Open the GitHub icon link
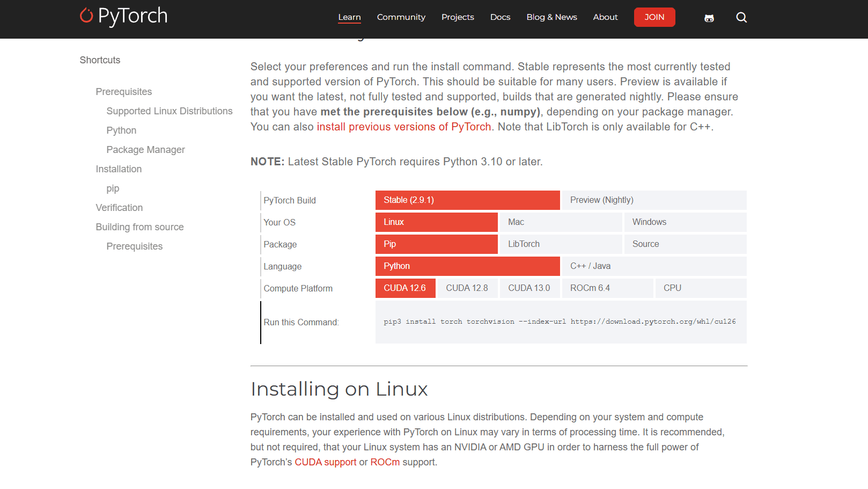Image resolution: width=868 pixels, height=489 pixels. pos(709,18)
